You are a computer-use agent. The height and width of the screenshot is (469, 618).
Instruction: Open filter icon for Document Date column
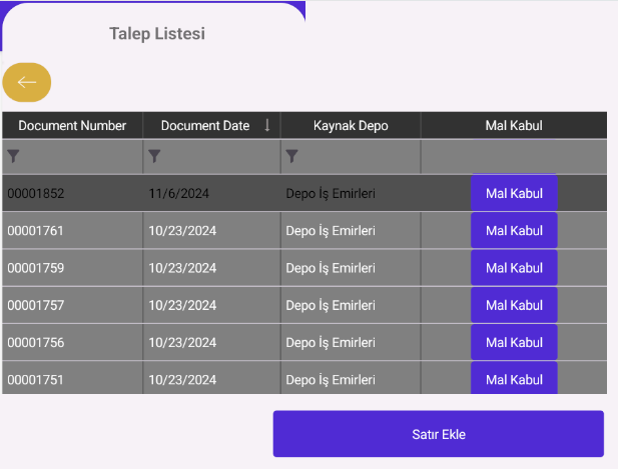[154, 156]
